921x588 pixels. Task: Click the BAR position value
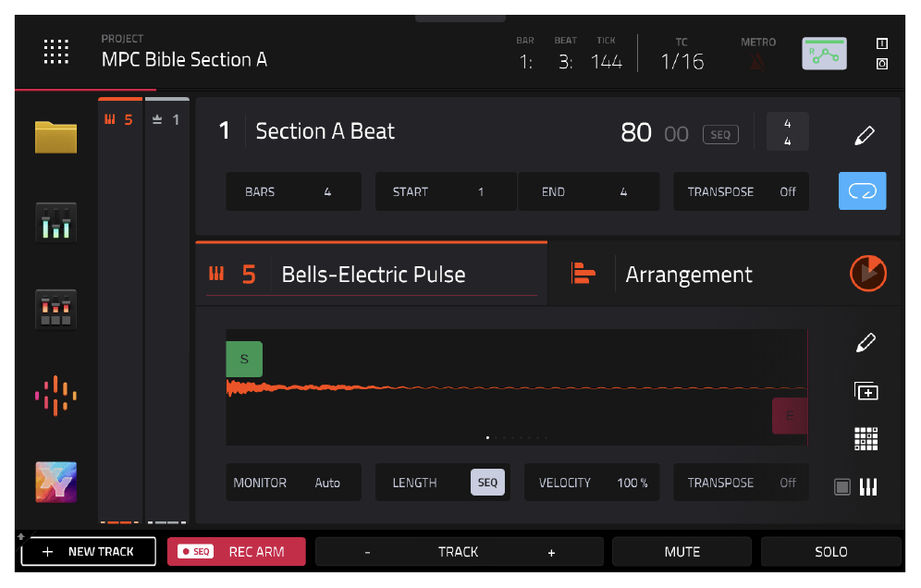[526, 61]
